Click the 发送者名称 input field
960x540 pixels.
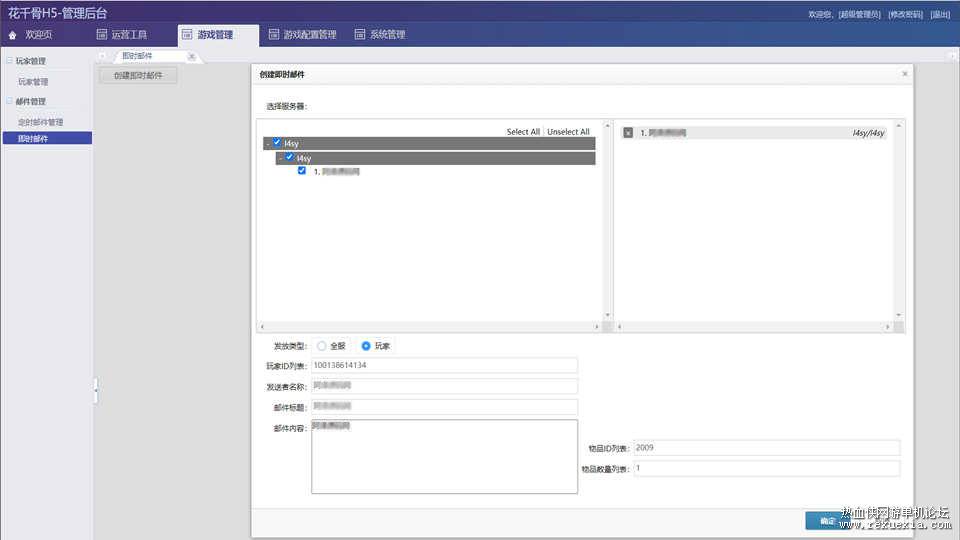tap(444, 386)
